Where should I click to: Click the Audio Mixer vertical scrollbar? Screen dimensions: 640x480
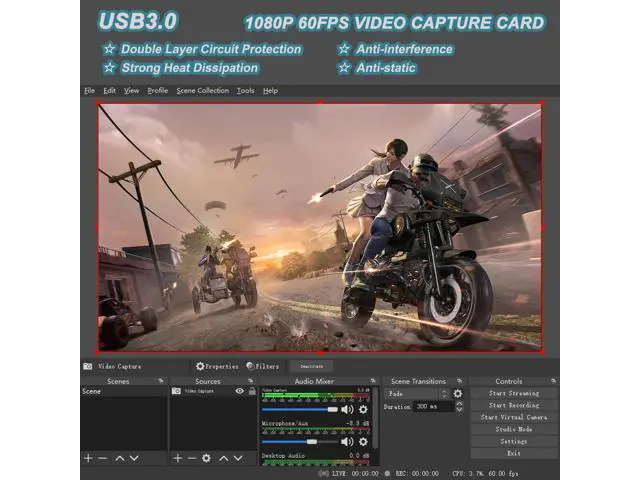pyautogui.click(x=375, y=418)
